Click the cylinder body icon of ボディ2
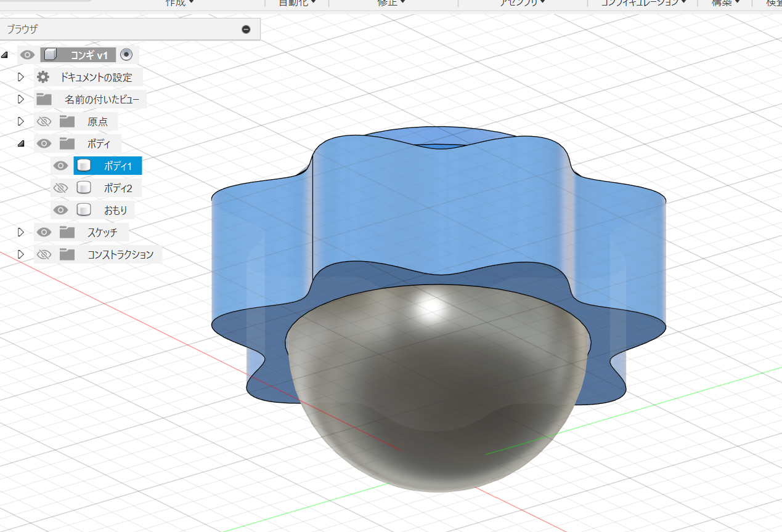 point(84,188)
